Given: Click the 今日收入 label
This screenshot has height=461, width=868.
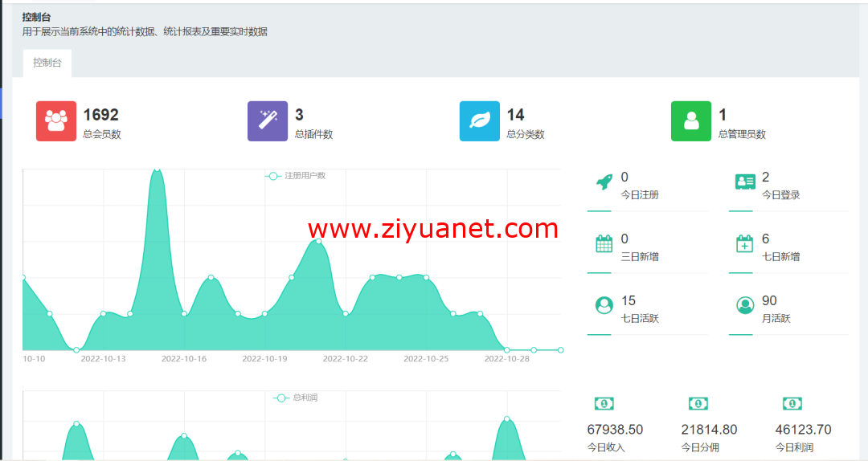Looking at the screenshot, I should (606, 447).
